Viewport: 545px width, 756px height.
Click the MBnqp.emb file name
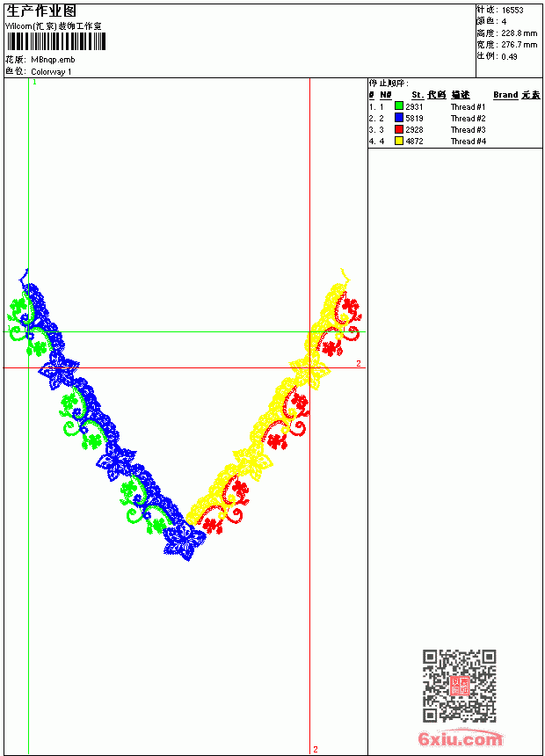(53, 60)
